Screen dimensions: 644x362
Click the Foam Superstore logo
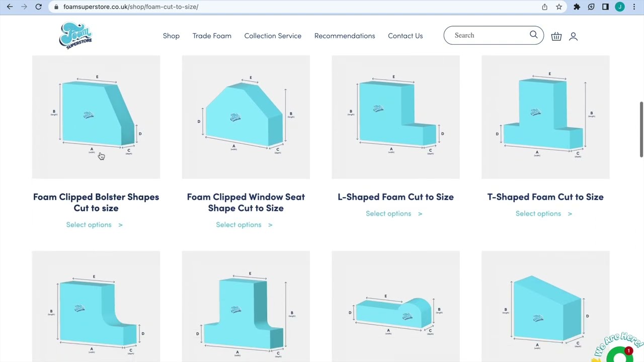point(75,36)
